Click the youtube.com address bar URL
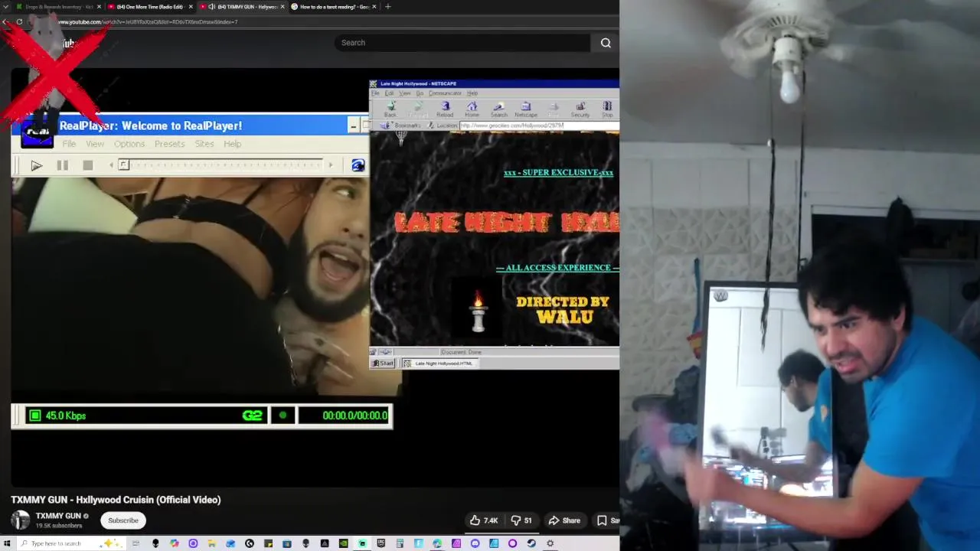The width and height of the screenshot is (980, 551). 148,21
